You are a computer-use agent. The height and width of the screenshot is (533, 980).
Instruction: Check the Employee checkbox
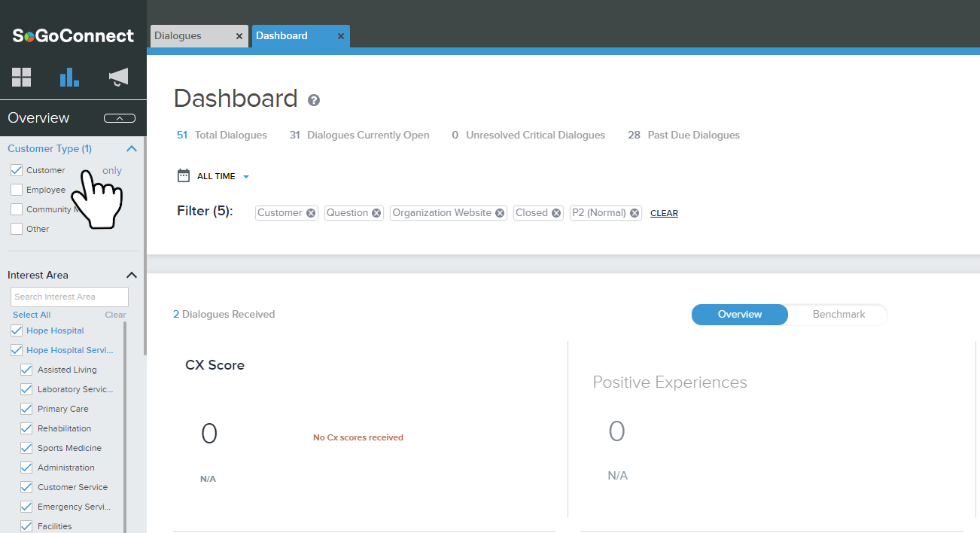coord(17,190)
